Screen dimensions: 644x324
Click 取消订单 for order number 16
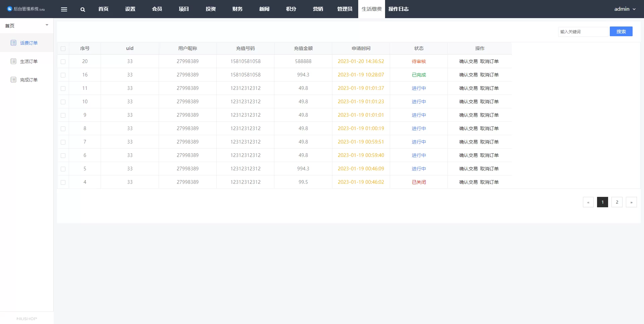(x=489, y=75)
